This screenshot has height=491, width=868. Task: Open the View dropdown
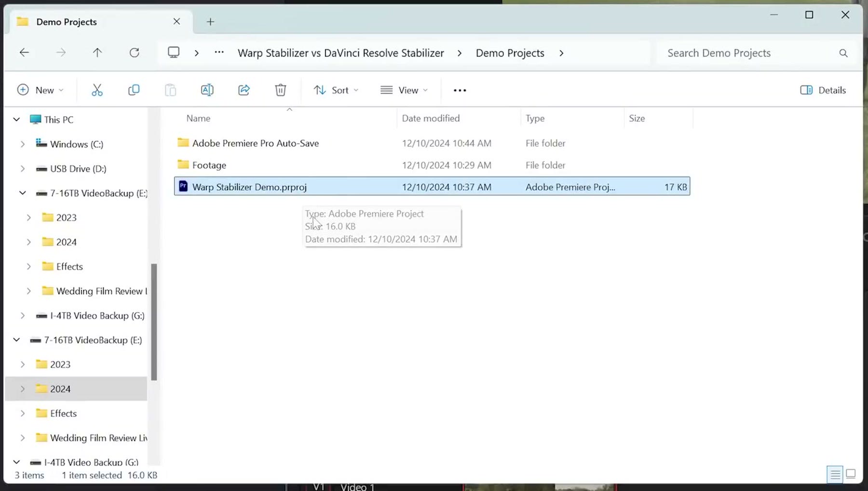[404, 90]
